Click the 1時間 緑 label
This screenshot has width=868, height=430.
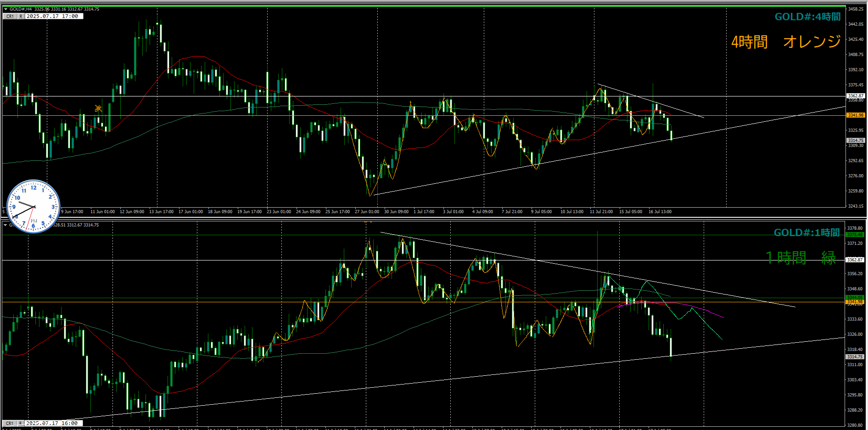coord(801,257)
